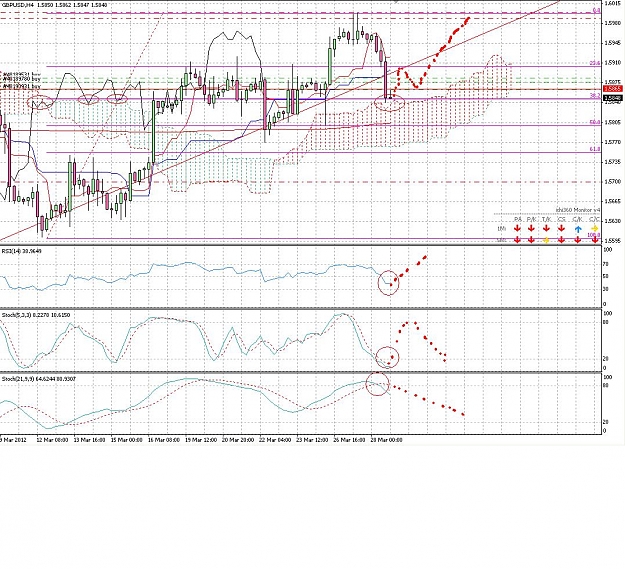Click the 1.5665 price axis label
Screen dimensions: 625x569
612,202
